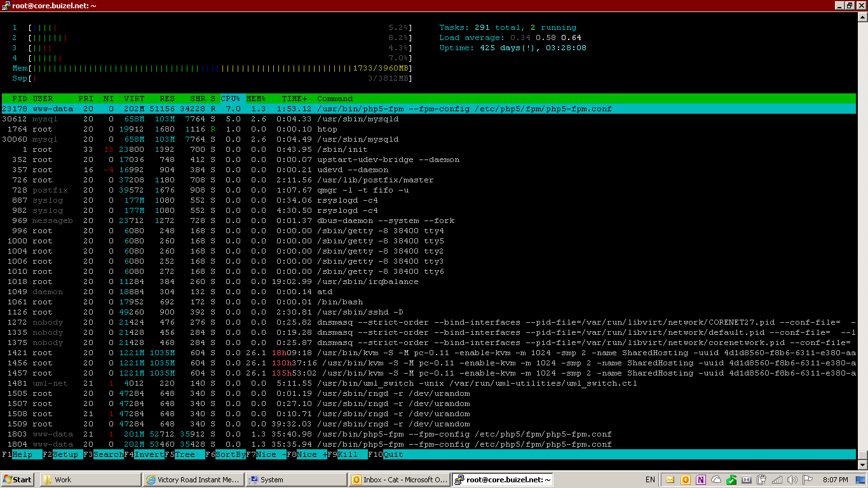Click the cloud sync tray icon

[x=716, y=480]
